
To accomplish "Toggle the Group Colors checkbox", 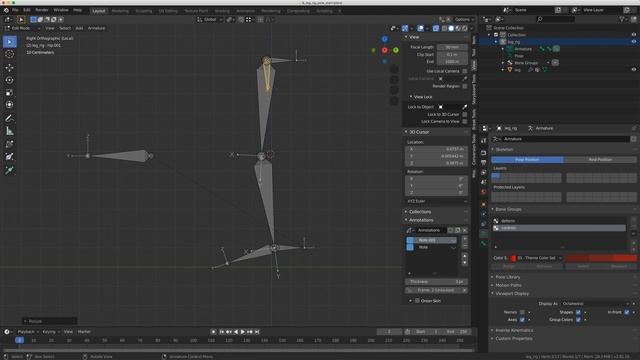I will [578, 320].
